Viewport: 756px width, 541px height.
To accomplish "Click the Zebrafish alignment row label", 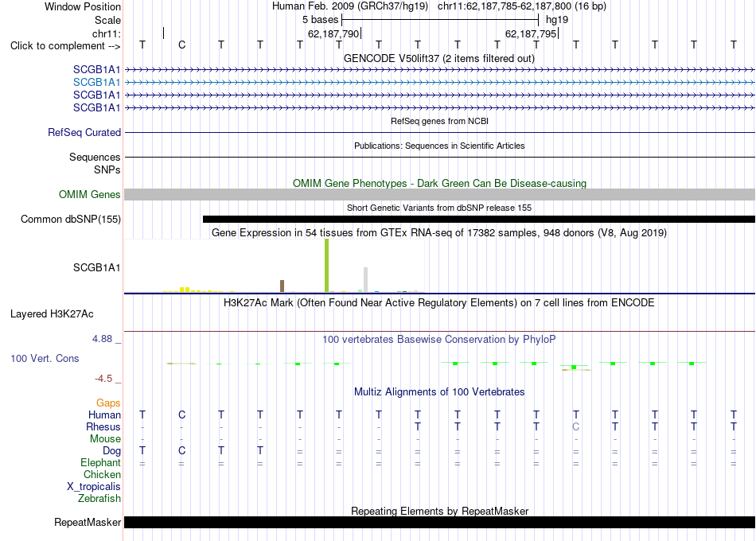I will point(99,499).
